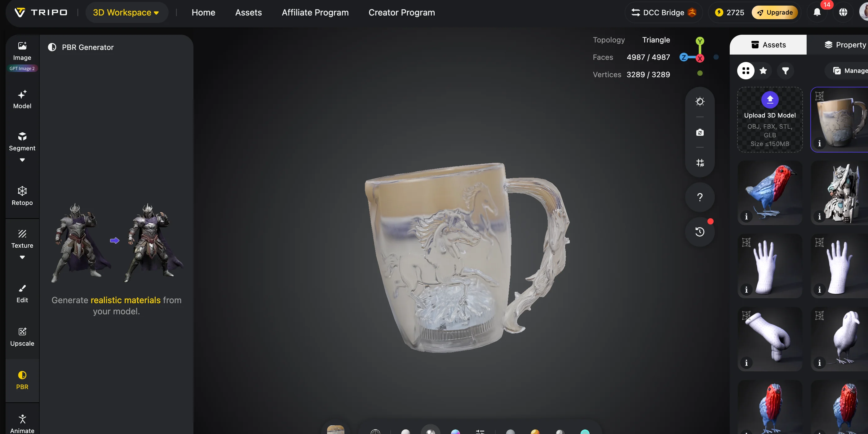Click the knight PBR example image
868x434 pixels.
[117, 242]
